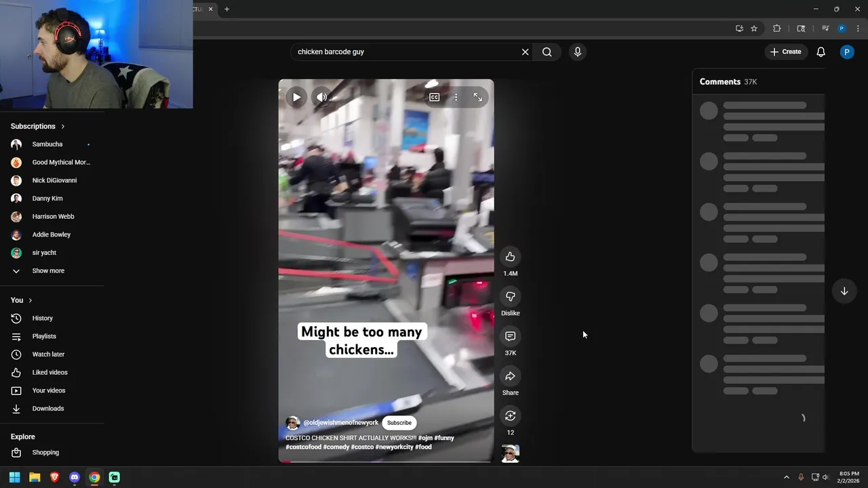868x488 pixels.
Task: Expand the Subscriptions section
Action: (x=38, y=126)
